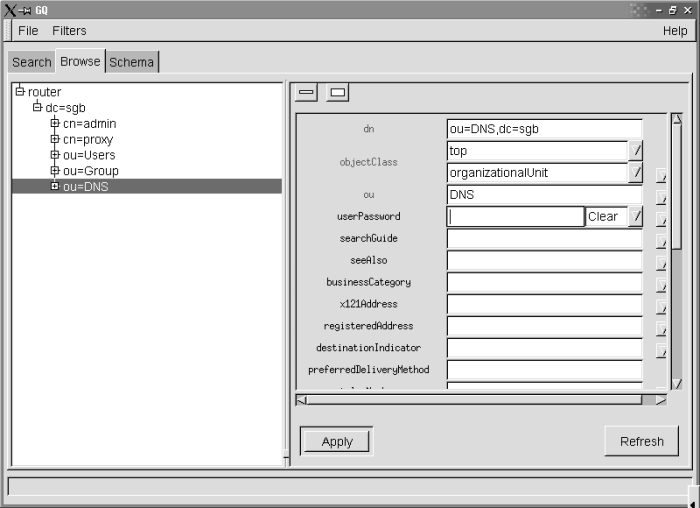This screenshot has height=508, width=700.
Task: Open the organizationalUnit dropdown arrow
Action: (635, 173)
